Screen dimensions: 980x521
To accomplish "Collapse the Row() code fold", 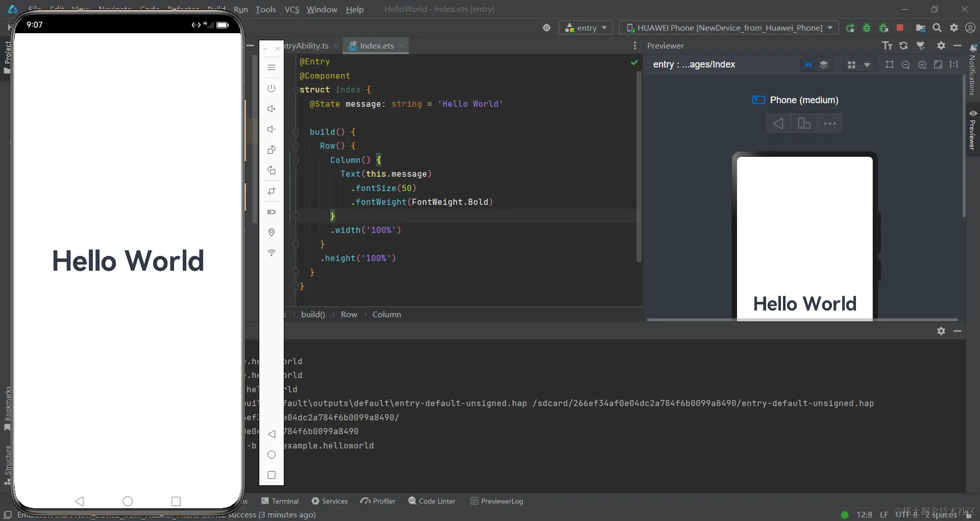I will [x=296, y=146].
